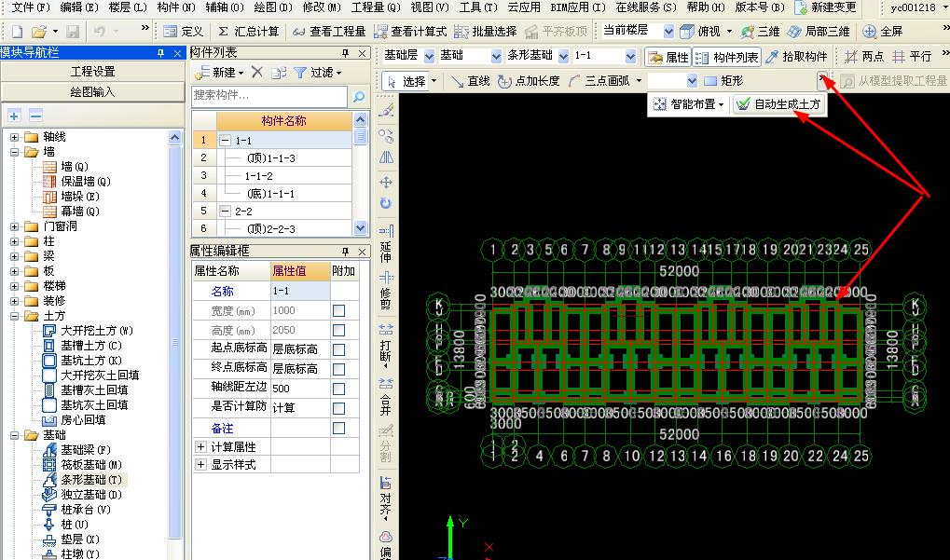The width and height of the screenshot is (950, 560).
Task: Open the 绘图(D) menu
Action: click(272, 7)
